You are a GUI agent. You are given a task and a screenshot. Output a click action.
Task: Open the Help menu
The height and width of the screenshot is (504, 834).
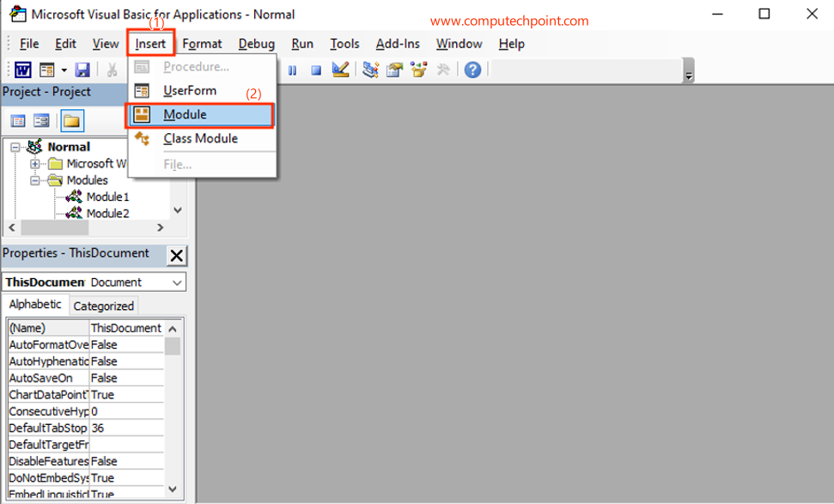[x=512, y=44]
